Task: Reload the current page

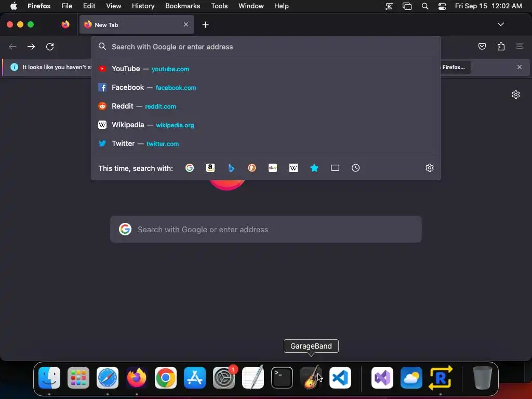Action: tap(50, 46)
